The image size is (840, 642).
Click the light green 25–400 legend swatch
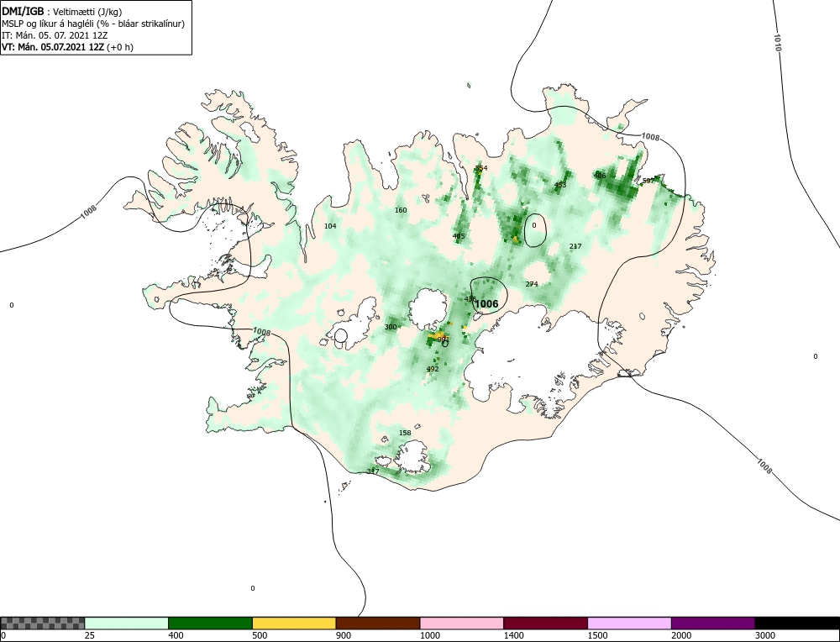(127, 624)
